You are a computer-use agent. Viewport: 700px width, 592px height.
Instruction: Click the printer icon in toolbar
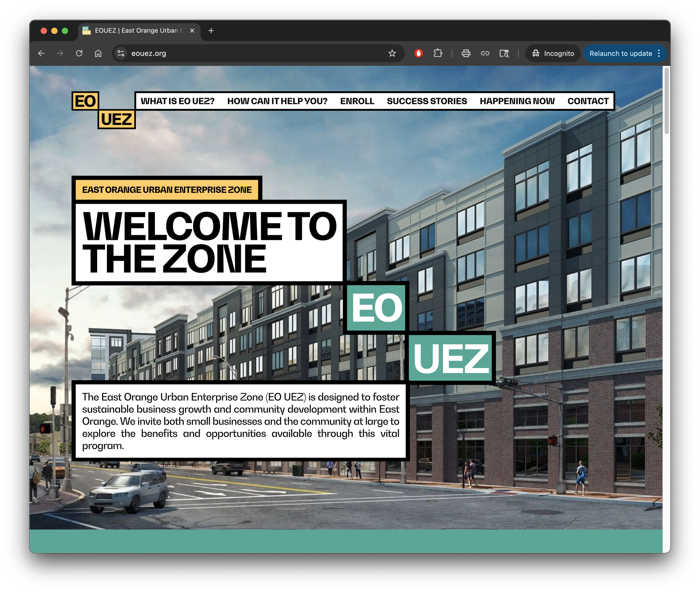pyautogui.click(x=466, y=53)
